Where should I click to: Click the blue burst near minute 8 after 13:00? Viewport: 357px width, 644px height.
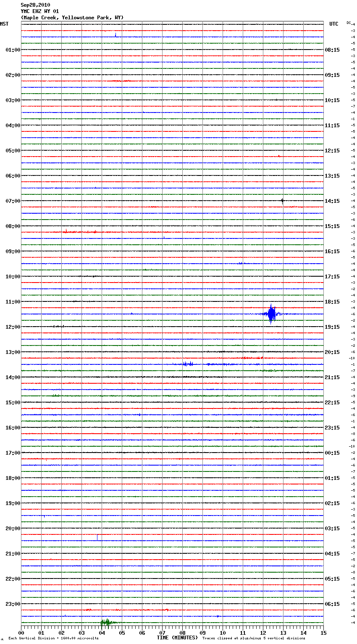[188, 364]
